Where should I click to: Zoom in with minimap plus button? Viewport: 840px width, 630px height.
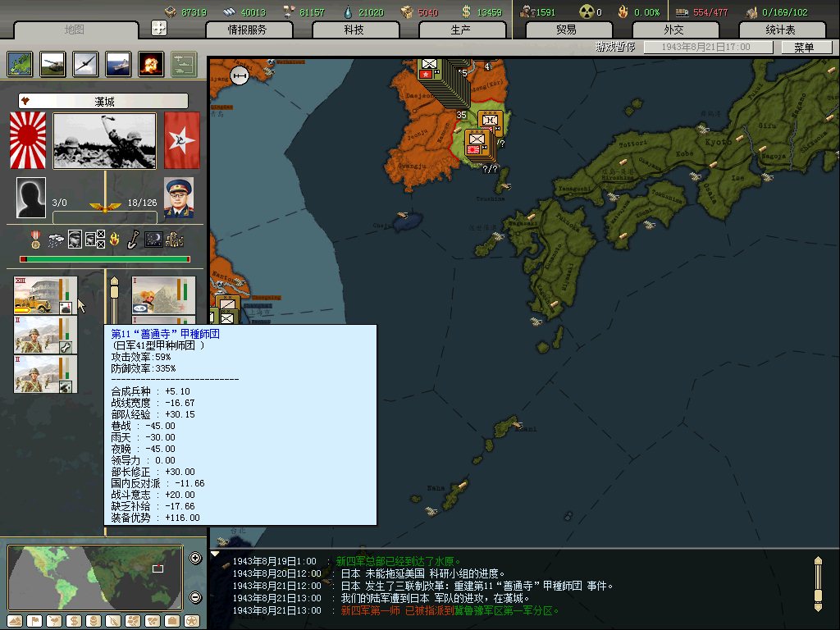coord(195,558)
